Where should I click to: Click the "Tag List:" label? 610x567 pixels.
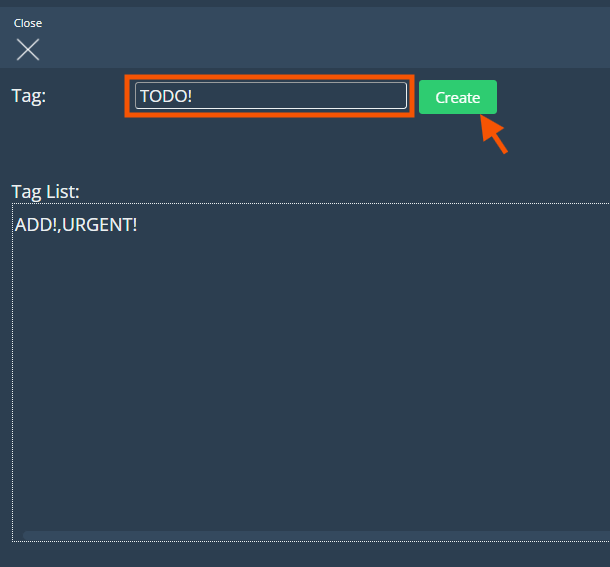coord(46,191)
